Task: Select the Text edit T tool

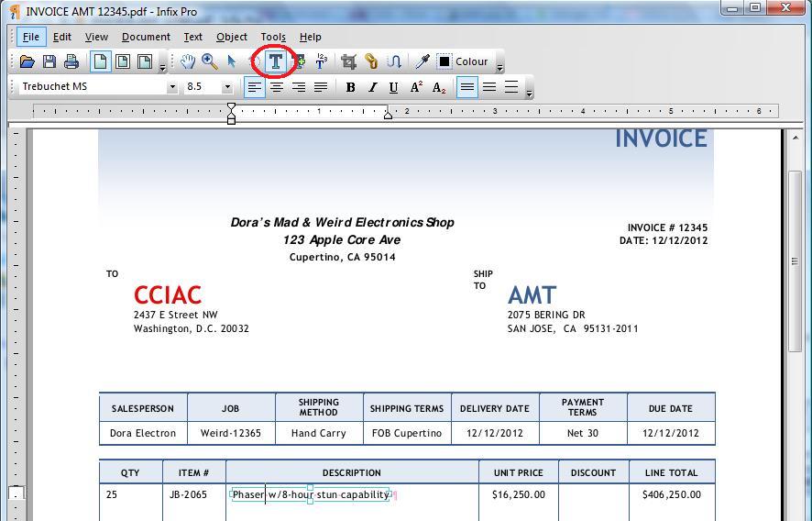Action: tap(276, 61)
